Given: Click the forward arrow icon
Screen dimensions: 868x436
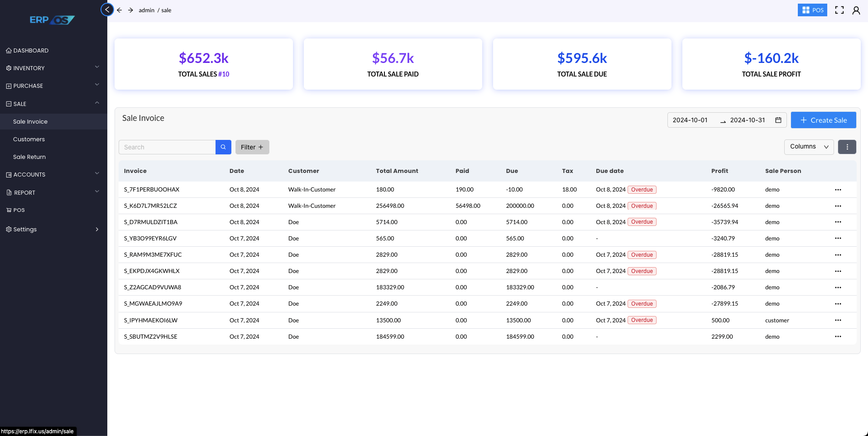Looking at the screenshot, I should click(130, 10).
